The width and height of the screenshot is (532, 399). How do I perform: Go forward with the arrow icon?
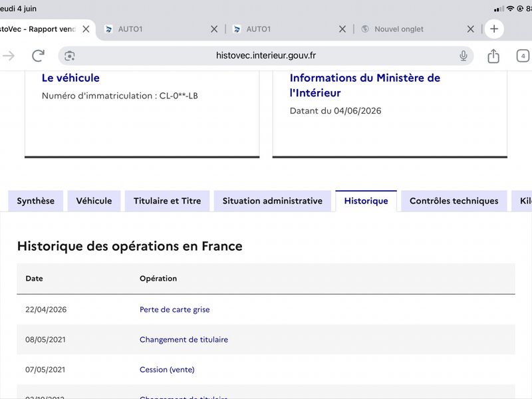(9, 56)
